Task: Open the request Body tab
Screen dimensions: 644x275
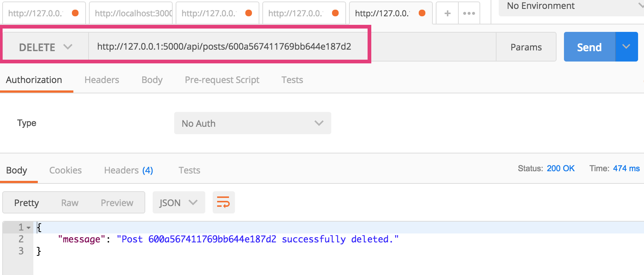Action: point(152,80)
